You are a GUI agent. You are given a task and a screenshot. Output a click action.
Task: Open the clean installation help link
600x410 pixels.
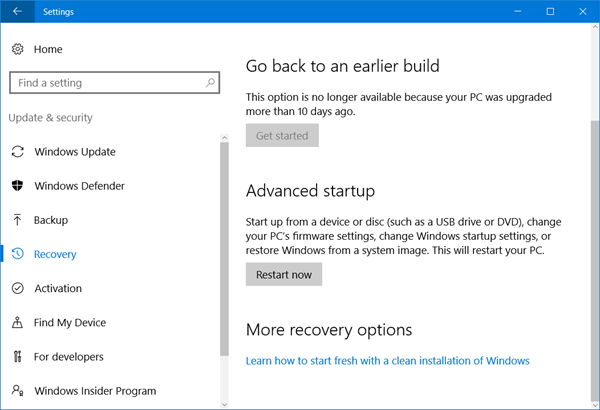[387, 360]
